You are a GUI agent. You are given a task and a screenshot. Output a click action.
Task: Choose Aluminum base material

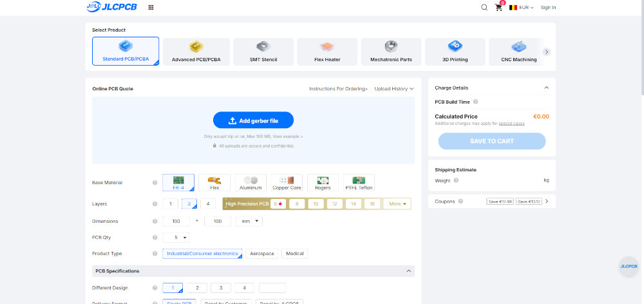(x=251, y=182)
